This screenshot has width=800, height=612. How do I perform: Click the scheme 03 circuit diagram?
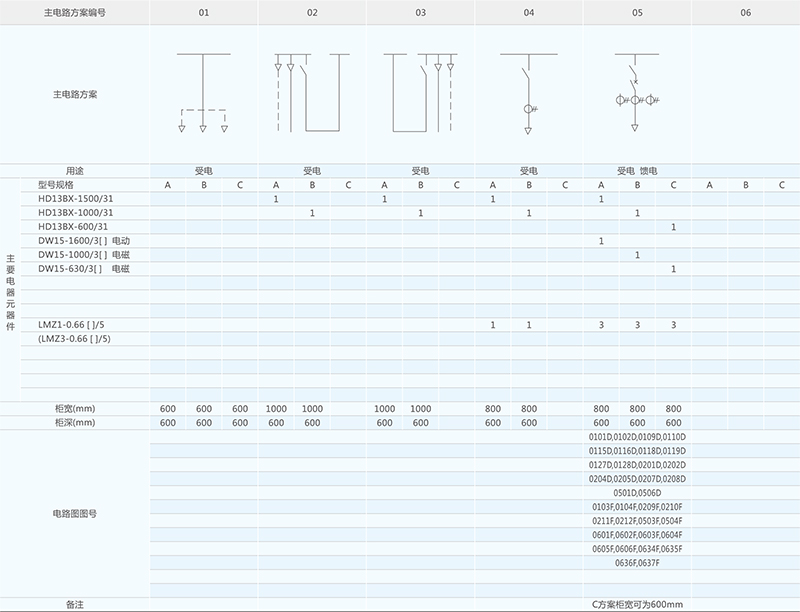420,93
